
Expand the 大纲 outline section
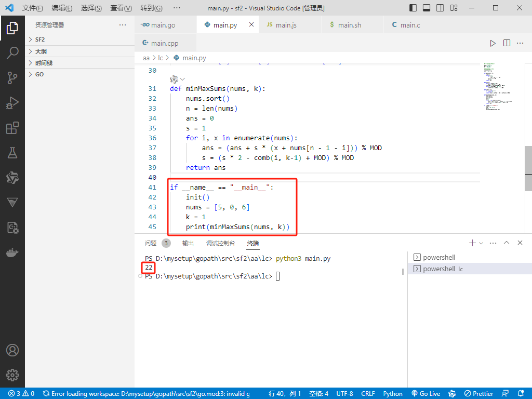pyautogui.click(x=79, y=51)
